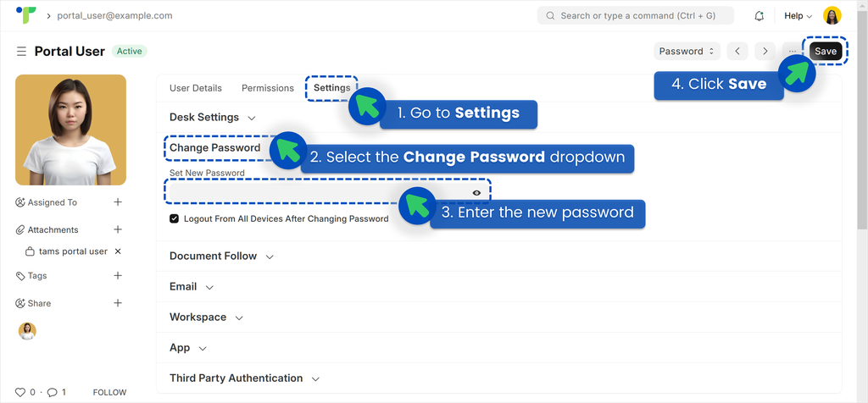Switch to the Permissions tab
Image resolution: width=868 pixels, height=403 pixels.
268,88
